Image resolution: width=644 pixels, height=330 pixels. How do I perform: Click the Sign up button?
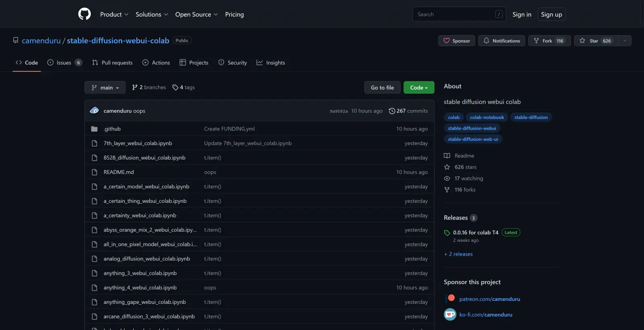[551, 14]
